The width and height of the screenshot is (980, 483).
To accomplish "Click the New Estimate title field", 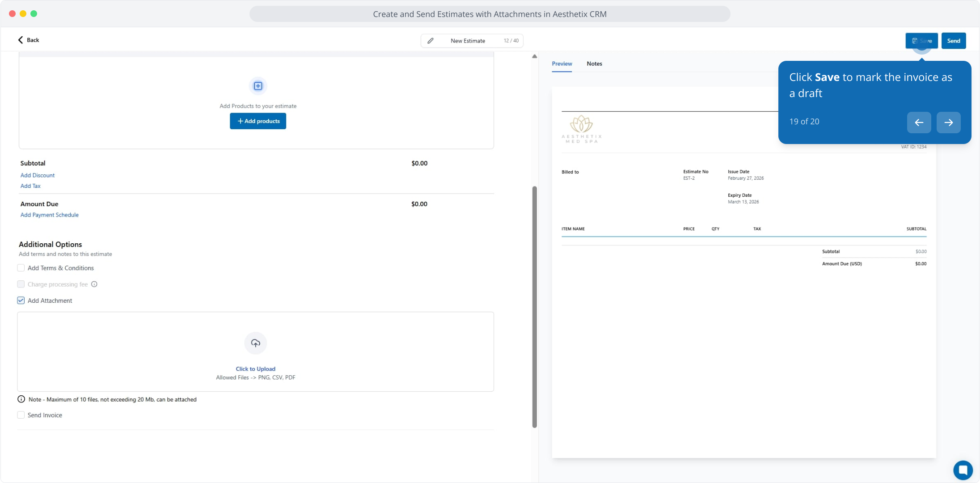I will [468, 41].
